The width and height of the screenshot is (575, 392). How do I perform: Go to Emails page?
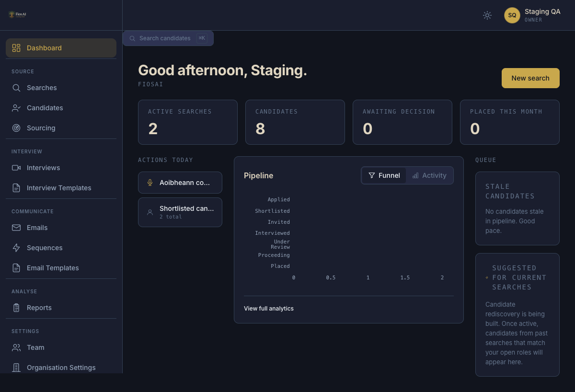click(x=61, y=228)
